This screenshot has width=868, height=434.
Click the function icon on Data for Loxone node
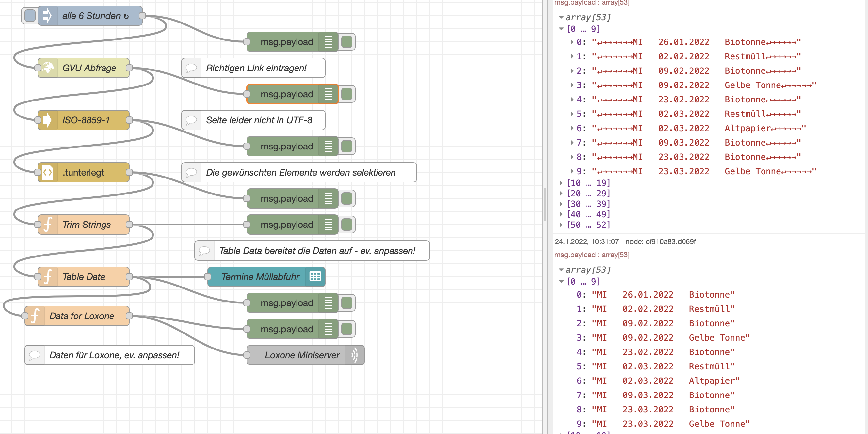(35, 316)
